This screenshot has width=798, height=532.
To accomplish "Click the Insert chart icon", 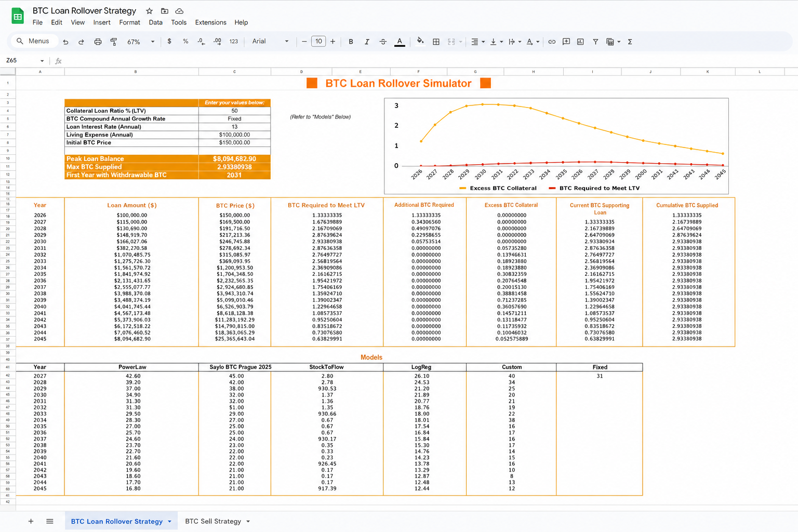I will point(580,42).
